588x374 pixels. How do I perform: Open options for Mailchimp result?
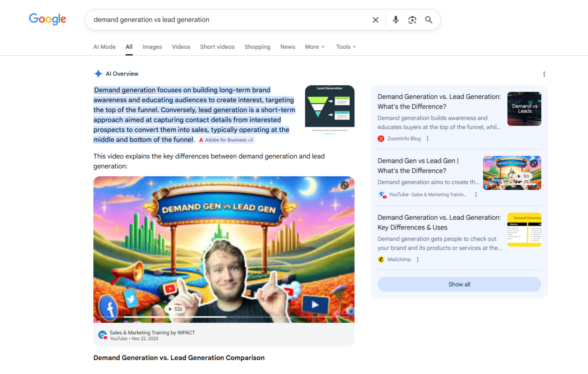point(418,259)
